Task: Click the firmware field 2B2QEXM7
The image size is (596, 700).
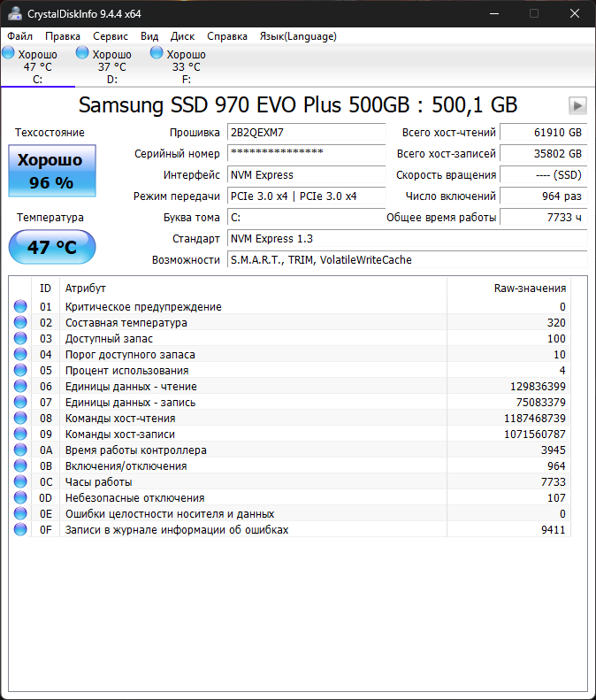Action: point(307,133)
